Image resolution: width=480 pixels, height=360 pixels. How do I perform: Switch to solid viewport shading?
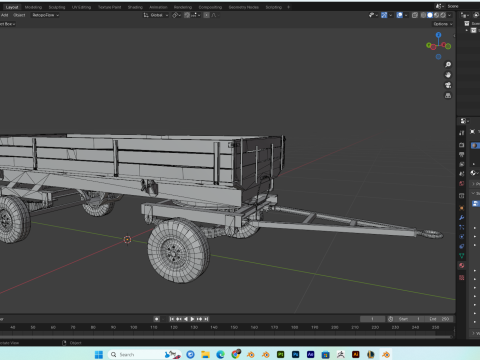(x=430, y=15)
